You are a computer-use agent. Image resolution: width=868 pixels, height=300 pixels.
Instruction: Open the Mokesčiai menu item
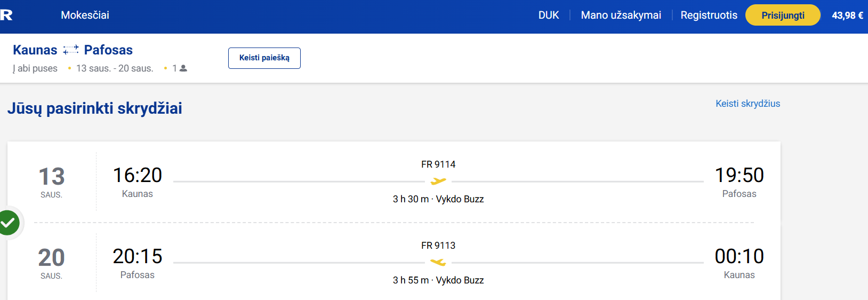click(x=85, y=15)
